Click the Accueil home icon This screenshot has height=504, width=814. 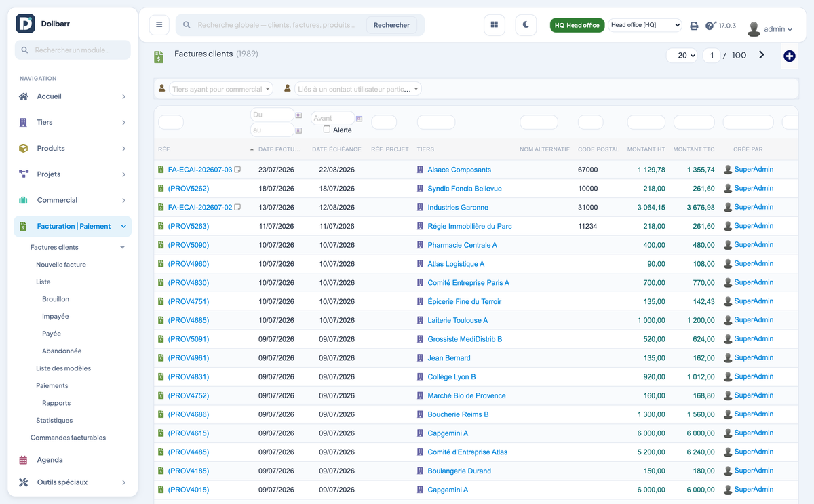(x=24, y=96)
